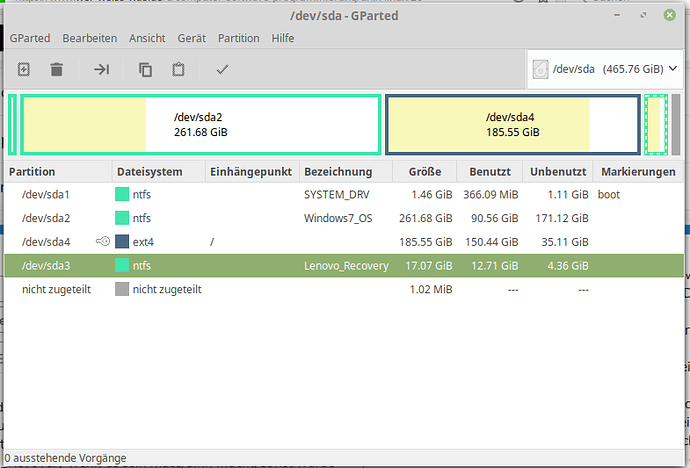The width and height of the screenshot is (690, 468).
Task: Open the Partition menu
Action: 239,38
